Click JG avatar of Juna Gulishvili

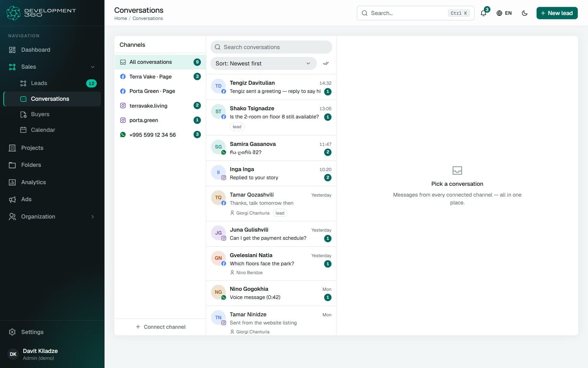(218, 233)
